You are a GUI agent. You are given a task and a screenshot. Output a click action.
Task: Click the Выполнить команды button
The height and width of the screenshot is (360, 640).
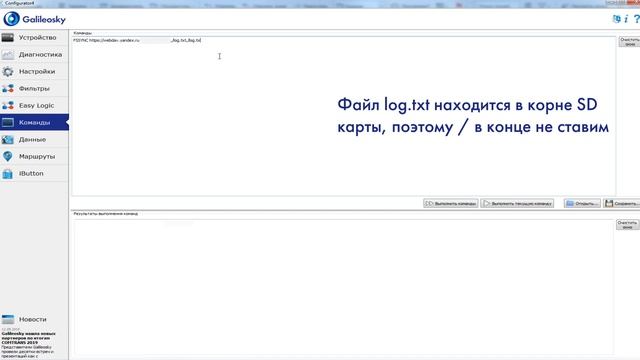(451, 203)
